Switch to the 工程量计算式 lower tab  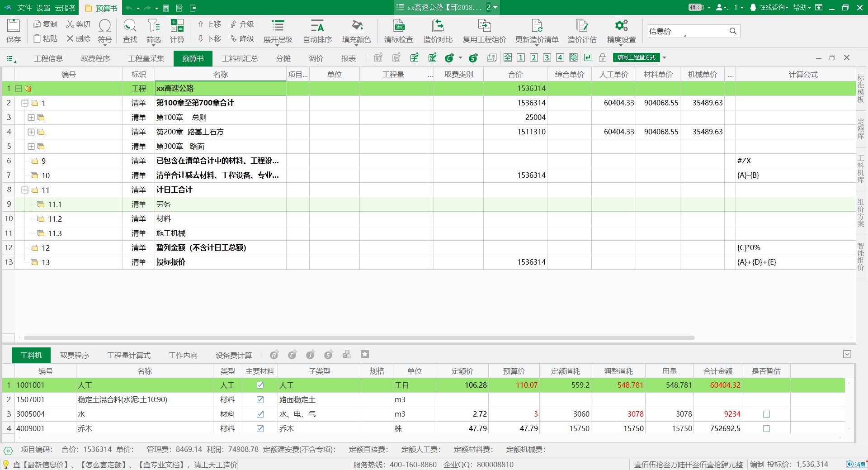tap(129, 355)
